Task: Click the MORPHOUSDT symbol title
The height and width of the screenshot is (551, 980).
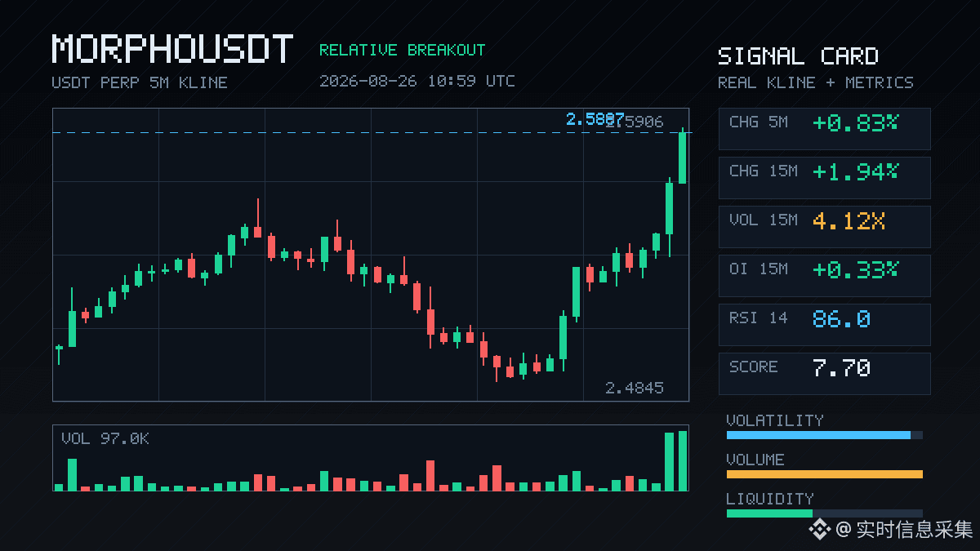Action: (172, 50)
